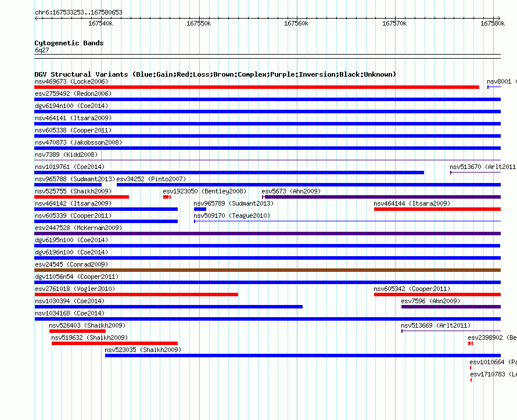
Task: Click the chr6:167533253..167580653 coordinate label
Action: (78, 12)
